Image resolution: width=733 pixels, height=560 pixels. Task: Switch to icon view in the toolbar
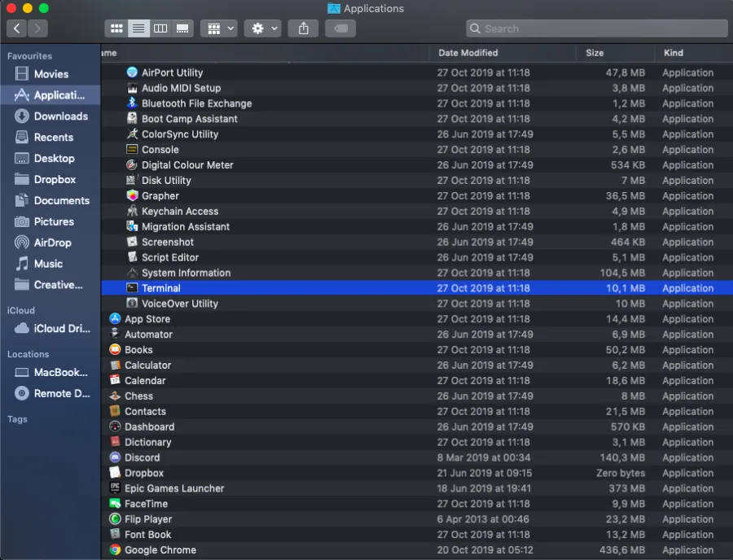click(116, 28)
